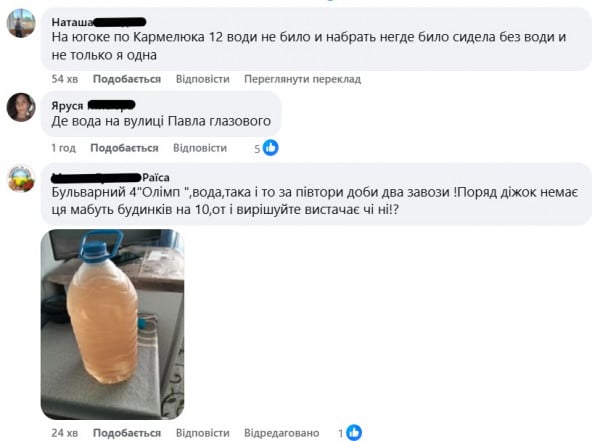Open Яруся's profile picture

pyautogui.click(x=21, y=107)
